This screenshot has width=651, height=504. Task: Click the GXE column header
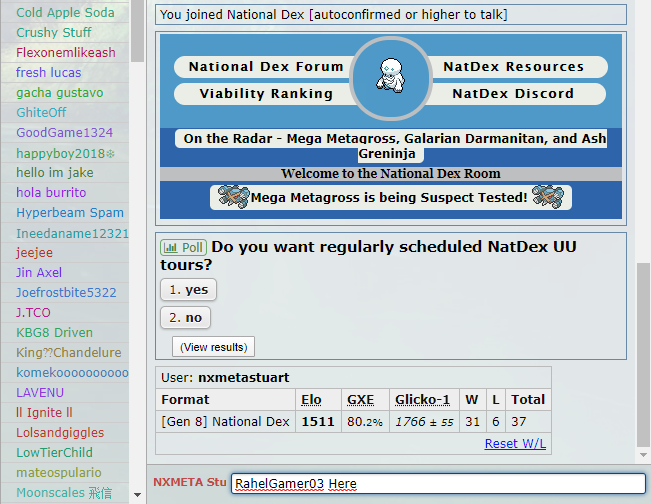360,400
